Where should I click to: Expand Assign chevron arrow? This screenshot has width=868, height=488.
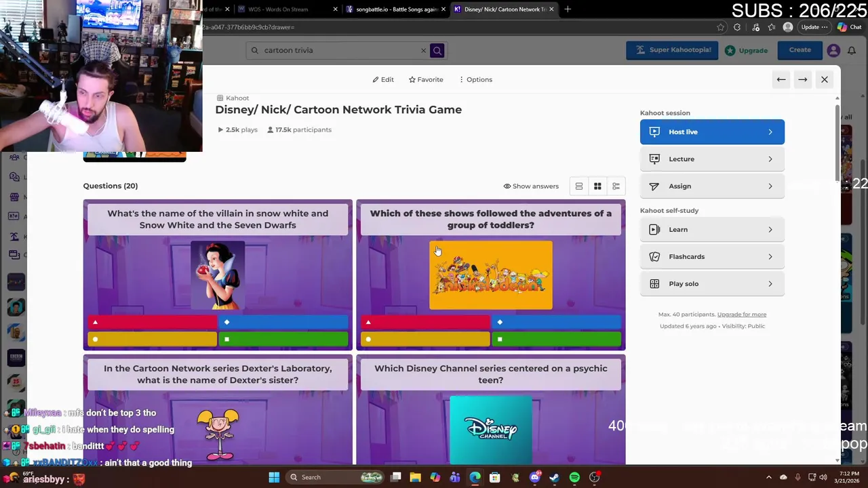pyautogui.click(x=770, y=186)
